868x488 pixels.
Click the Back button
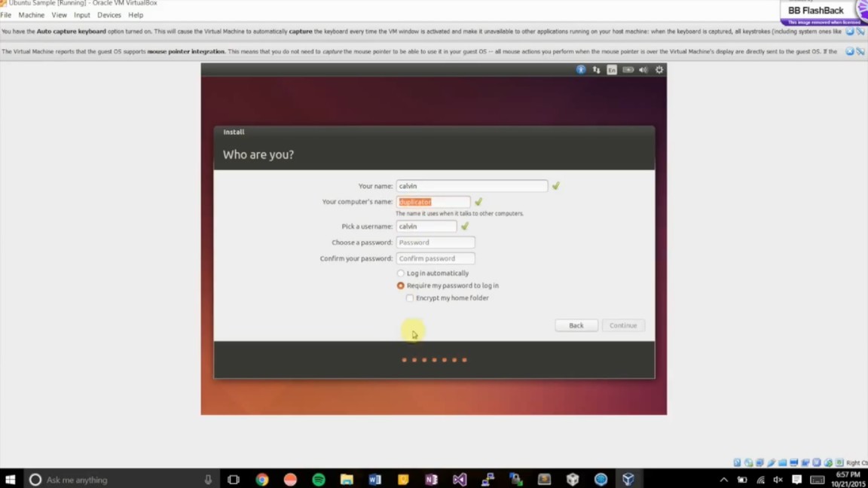click(576, 325)
